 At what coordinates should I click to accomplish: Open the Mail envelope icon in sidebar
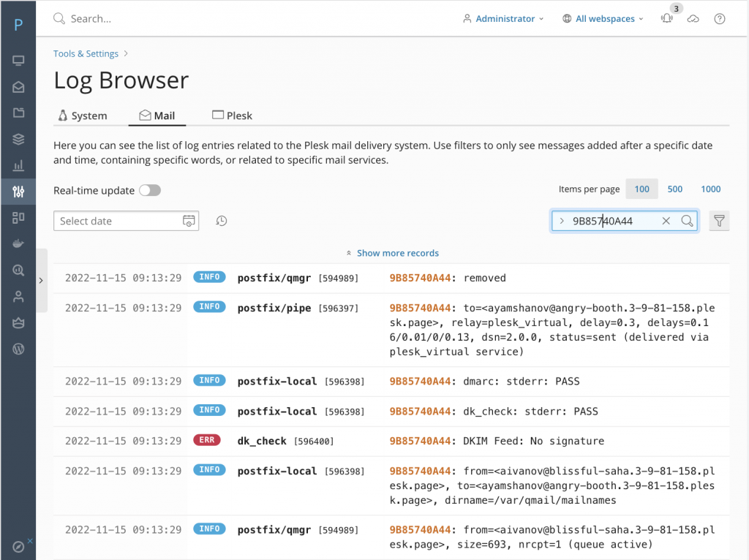click(18, 87)
